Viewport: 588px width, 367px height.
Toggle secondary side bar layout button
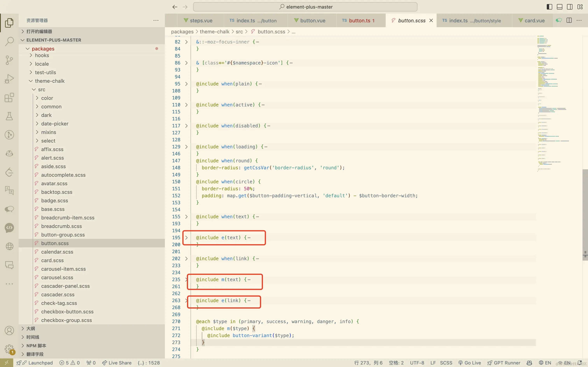(570, 7)
